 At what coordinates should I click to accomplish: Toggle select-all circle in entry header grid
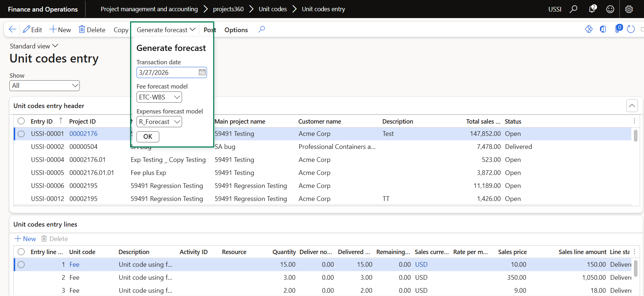[21, 121]
